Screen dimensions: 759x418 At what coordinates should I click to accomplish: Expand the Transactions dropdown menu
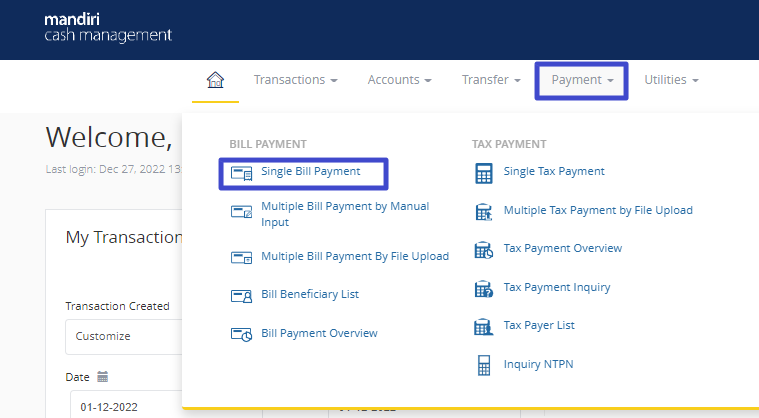click(295, 80)
